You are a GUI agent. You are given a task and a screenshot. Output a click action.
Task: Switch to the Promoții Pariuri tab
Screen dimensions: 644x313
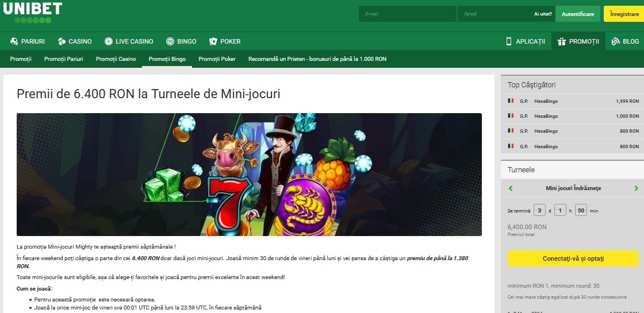click(64, 59)
